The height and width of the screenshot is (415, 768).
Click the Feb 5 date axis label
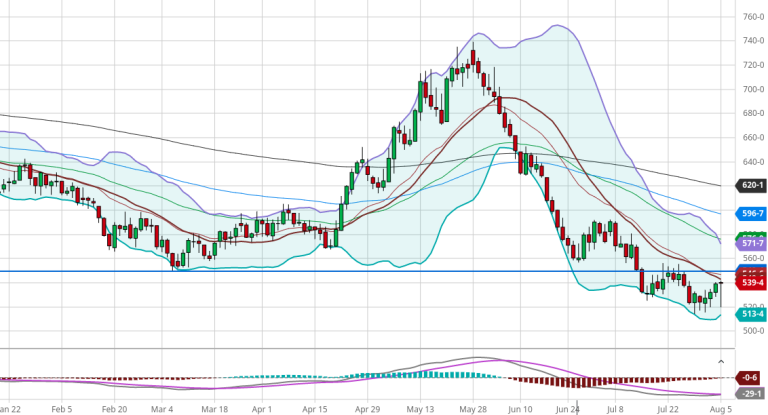click(x=62, y=409)
